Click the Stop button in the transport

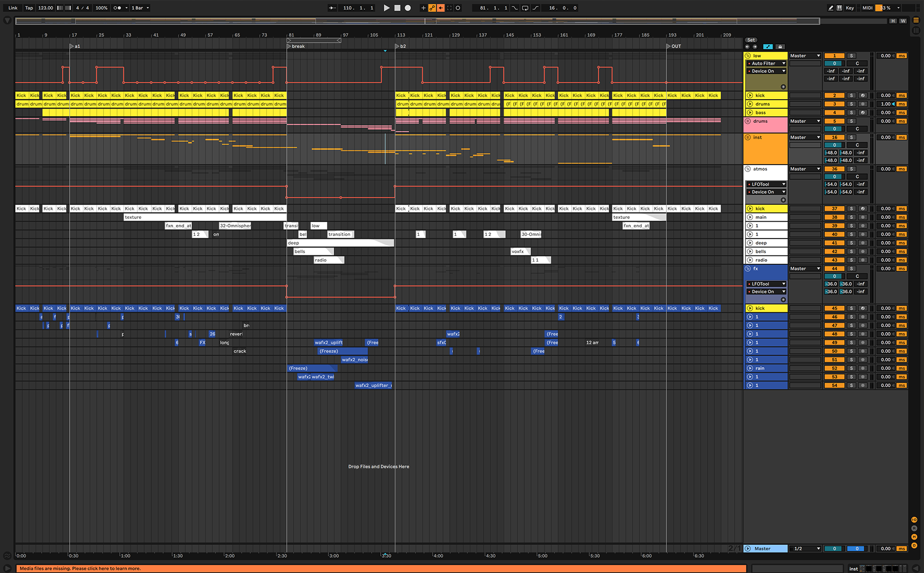[397, 8]
